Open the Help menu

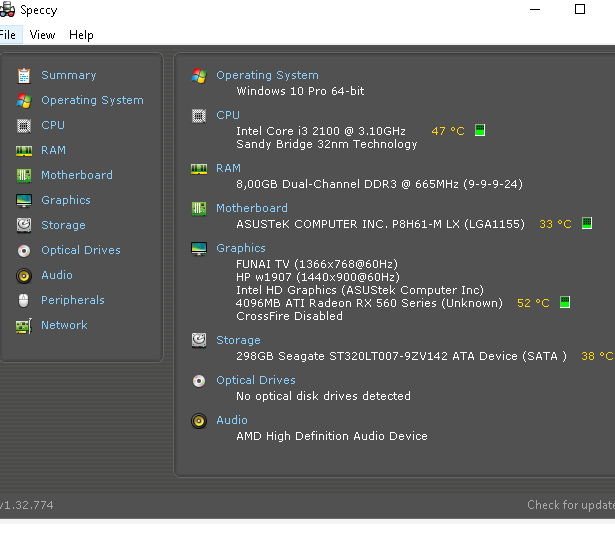click(x=81, y=35)
